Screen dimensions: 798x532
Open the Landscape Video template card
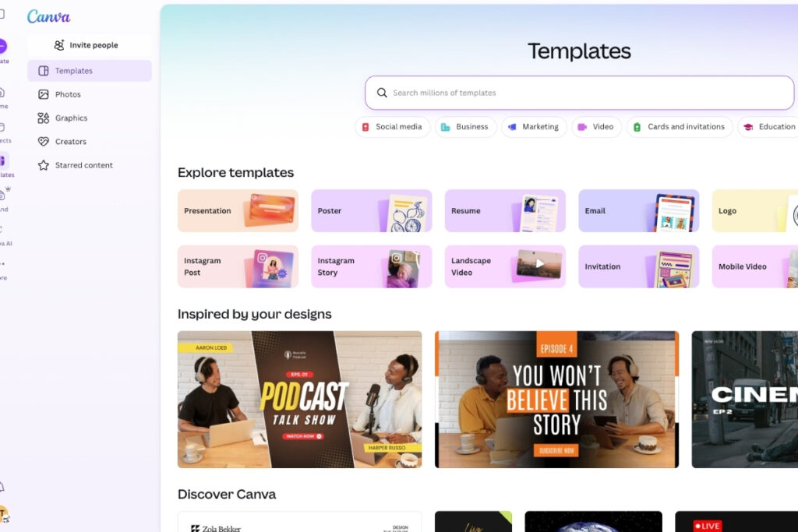pyautogui.click(x=505, y=266)
